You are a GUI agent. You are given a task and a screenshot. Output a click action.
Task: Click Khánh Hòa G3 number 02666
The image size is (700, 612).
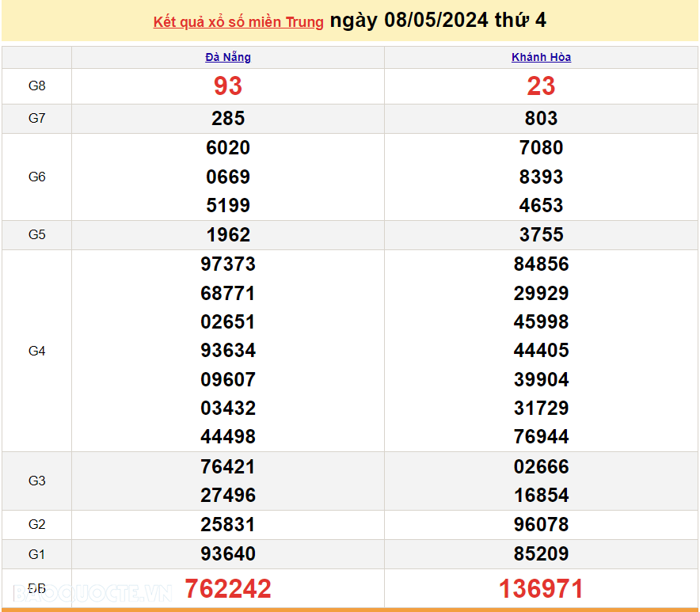tap(541, 467)
